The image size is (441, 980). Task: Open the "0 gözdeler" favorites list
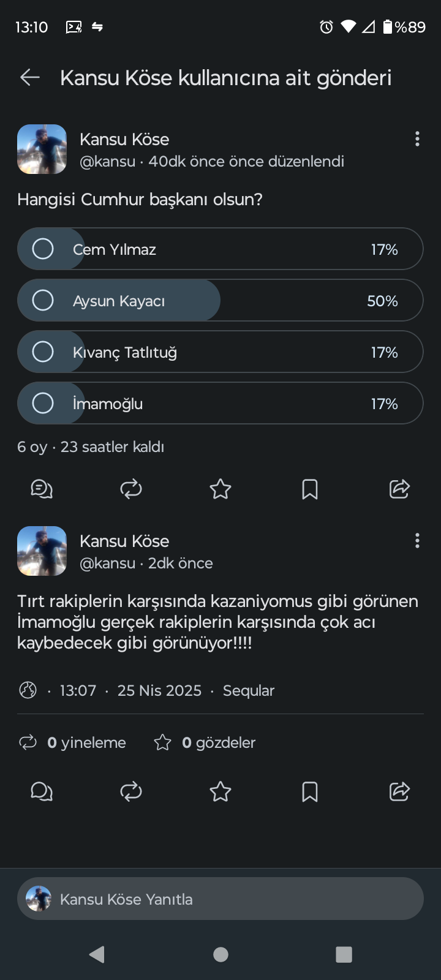pos(205,743)
